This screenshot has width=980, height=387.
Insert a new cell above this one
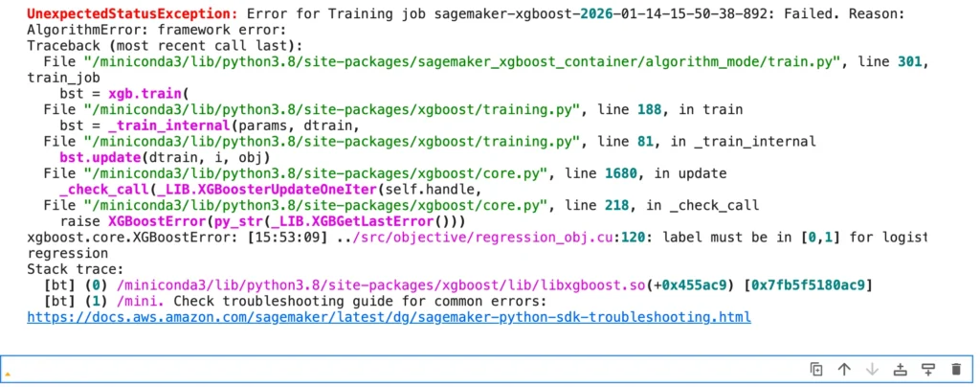pos(900,369)
